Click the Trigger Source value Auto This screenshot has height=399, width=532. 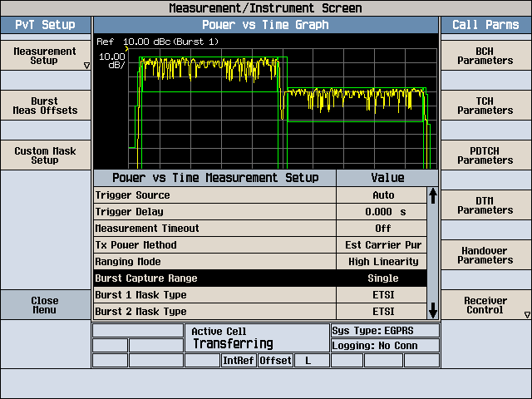click(382, 195)
